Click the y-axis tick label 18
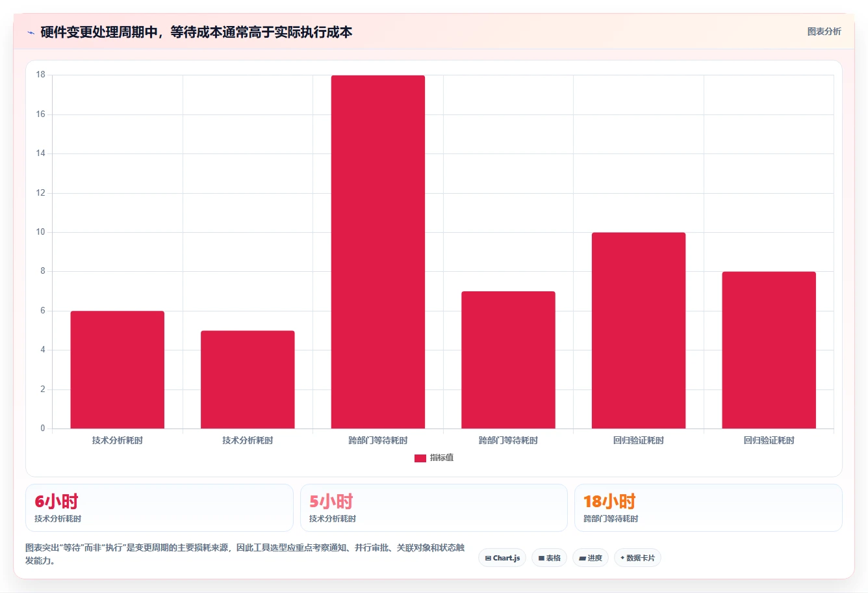The height and width of the screenshot is (593, 868). point(41,75)
